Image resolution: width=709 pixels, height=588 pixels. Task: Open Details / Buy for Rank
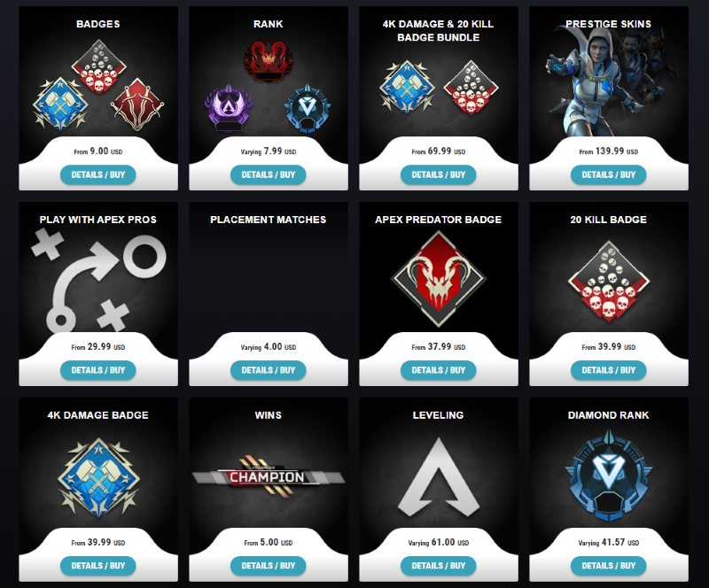269,175
